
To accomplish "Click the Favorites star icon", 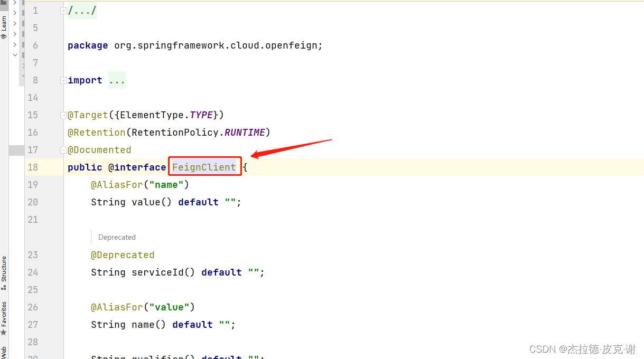I will point(4,333).
